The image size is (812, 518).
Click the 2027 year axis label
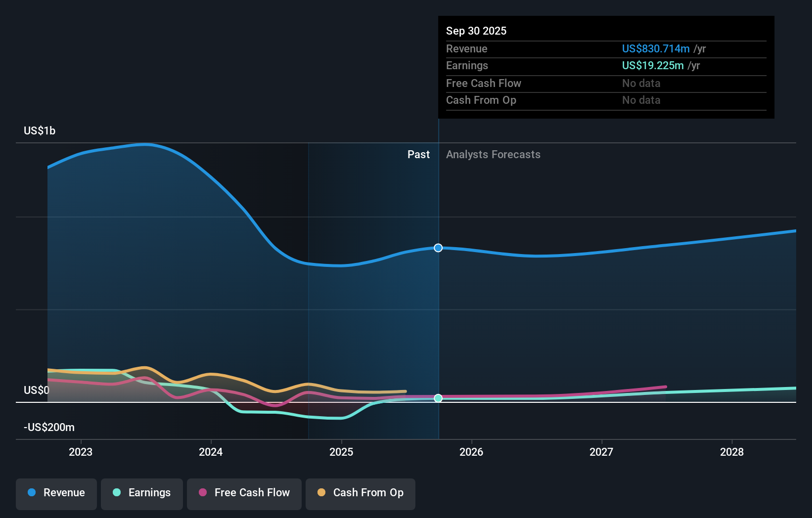point(601,452)
